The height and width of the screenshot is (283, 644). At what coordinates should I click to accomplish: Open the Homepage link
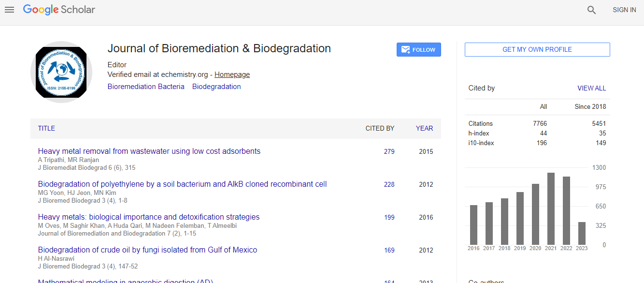point(232,74)
